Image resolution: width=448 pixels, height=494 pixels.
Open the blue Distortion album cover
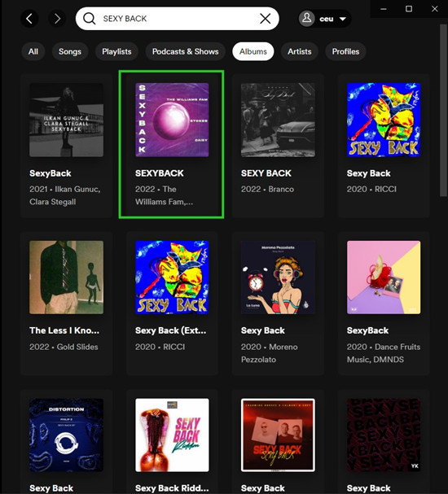(66, 435)
